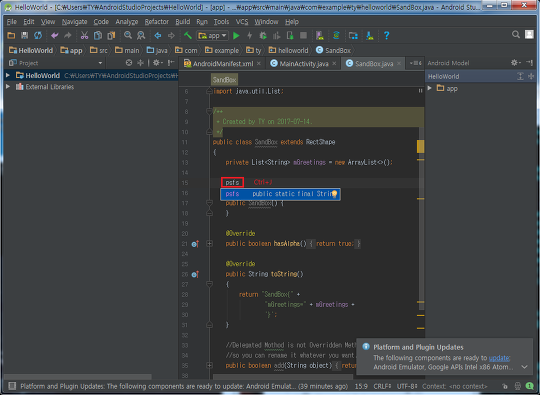Click the lock read-only toggle in status bar
The image size is (540, 395).
pyautogui.click(x=505, y=386)
